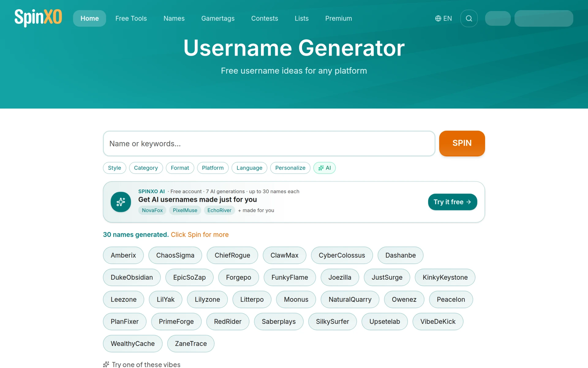
Task: Pick the Joezilla username
Action: click(x=340, y=277)
